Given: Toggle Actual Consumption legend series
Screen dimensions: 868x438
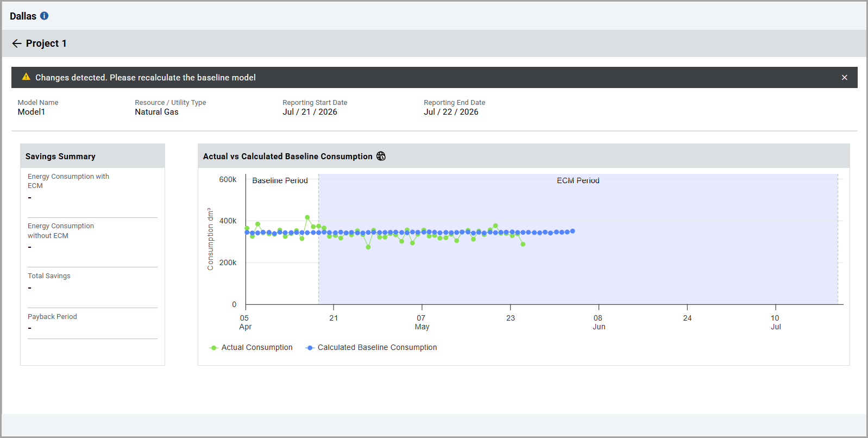Looking at the screenshot, I should coord(251,348).
